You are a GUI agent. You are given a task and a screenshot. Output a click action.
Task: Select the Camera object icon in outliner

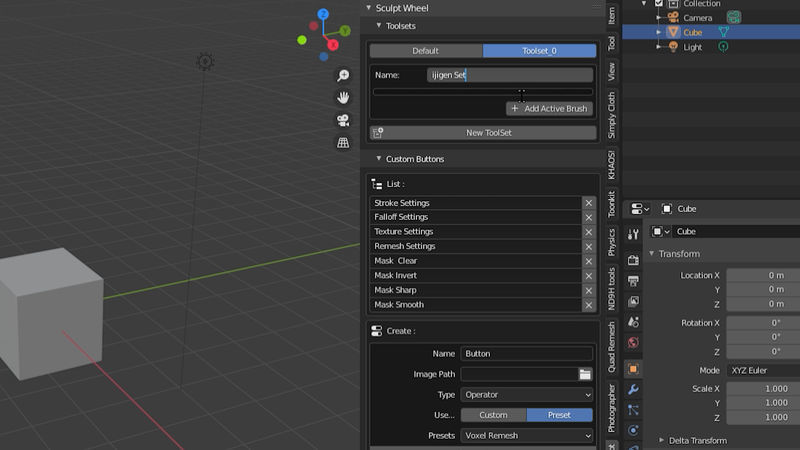[x=673, y=17]
